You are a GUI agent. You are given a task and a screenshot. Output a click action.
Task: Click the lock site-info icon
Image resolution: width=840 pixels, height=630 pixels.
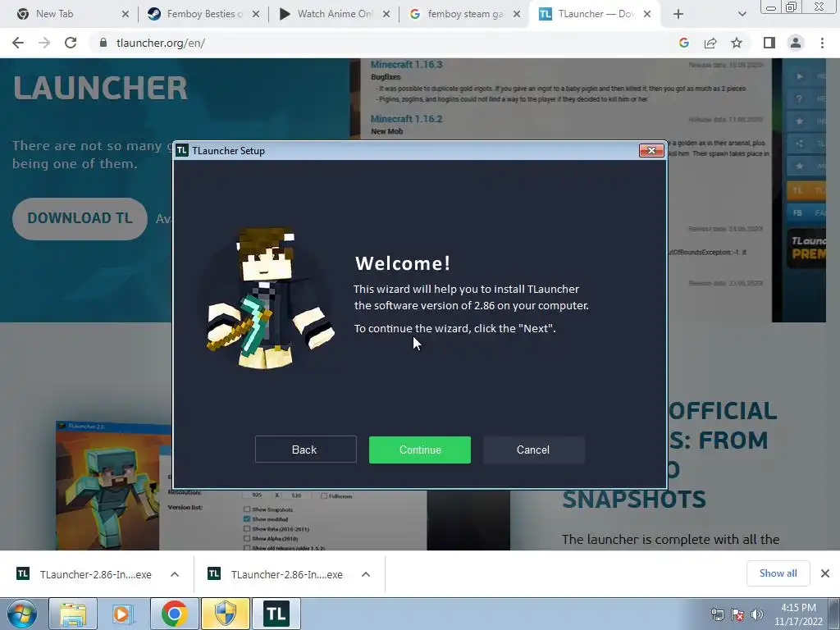point(103,43)
